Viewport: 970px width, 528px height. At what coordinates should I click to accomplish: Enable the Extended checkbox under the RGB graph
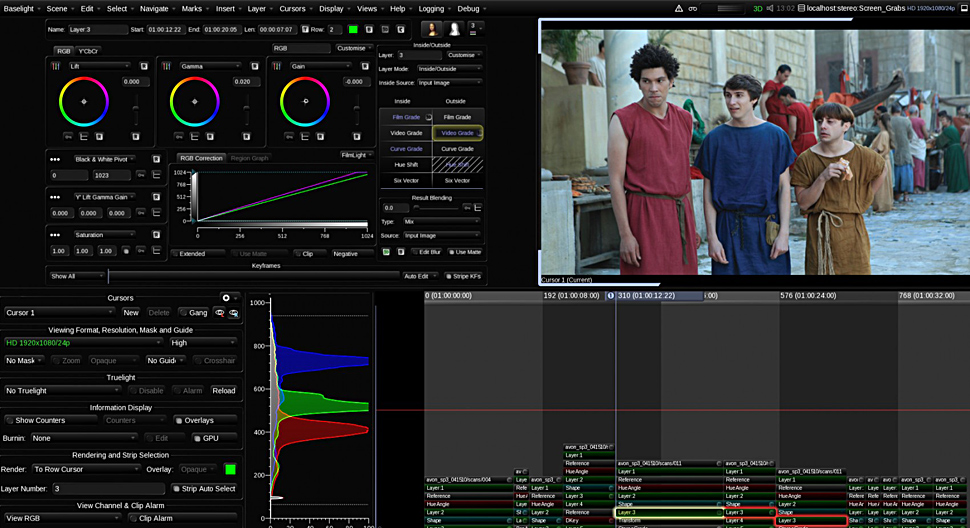click(176, 253)
